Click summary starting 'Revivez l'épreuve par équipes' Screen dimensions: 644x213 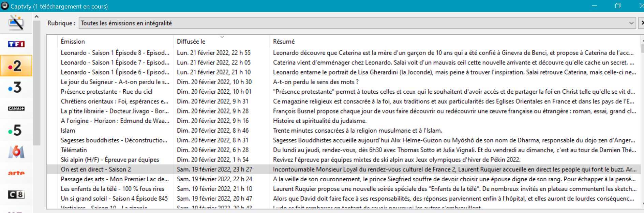[x=397, y=159]
